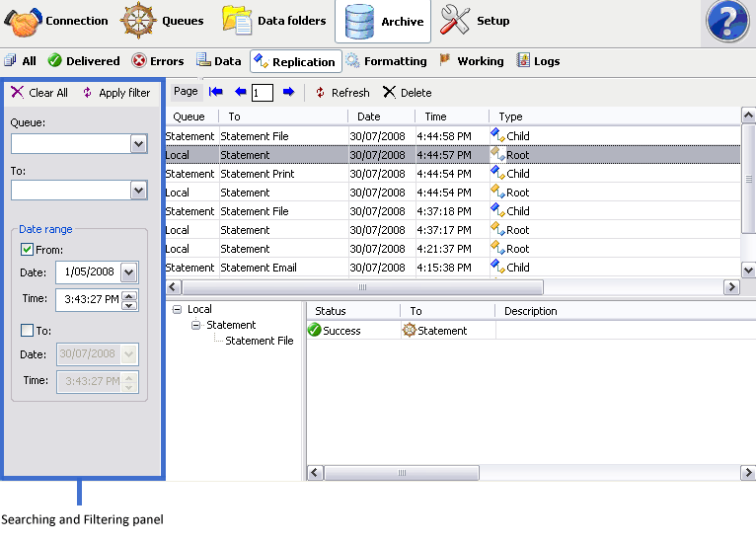Go to previous page arrow
The width and height of the screenshot is (756, 543).
coord(240,92)
